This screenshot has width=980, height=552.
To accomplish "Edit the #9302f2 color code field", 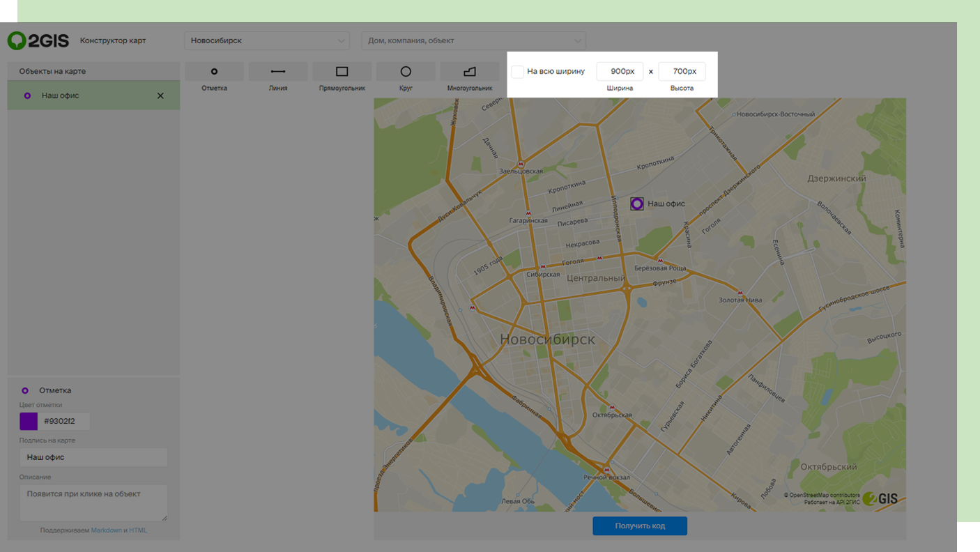I will [x=64, y=421].
